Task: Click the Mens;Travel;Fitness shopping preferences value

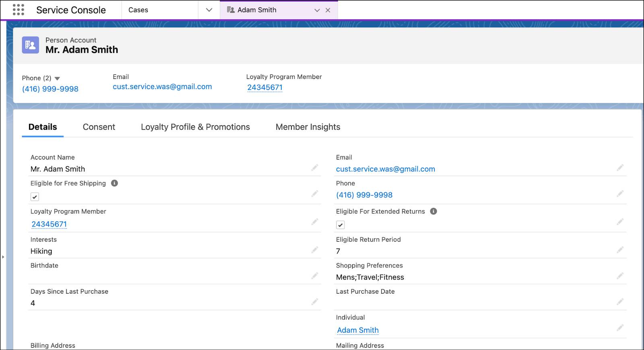Action: tap(370, 277)
